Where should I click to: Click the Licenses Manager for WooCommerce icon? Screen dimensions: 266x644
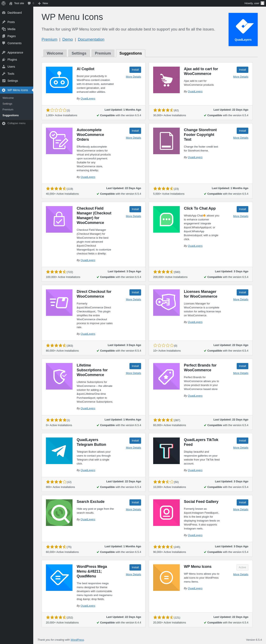point(166,303)
